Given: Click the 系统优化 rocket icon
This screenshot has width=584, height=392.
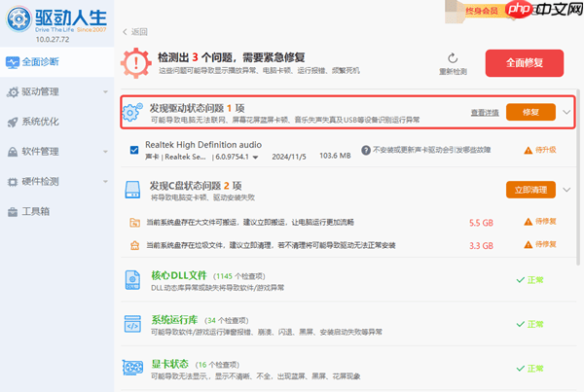Looking at the screenshot, I should pyautogui.click(x=13, y=122).
